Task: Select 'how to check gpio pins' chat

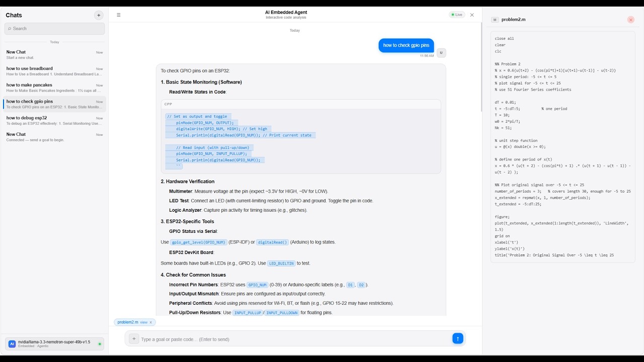Action: (54, 104)
